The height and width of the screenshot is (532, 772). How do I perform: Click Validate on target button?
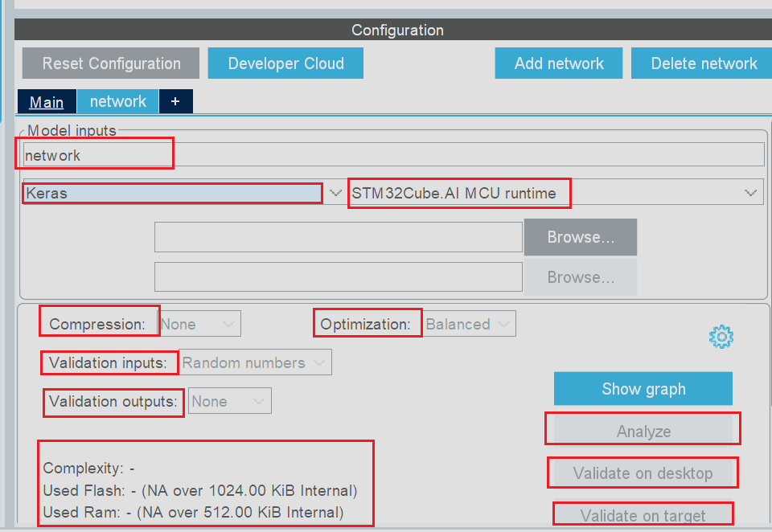click(x=643, y=515)
